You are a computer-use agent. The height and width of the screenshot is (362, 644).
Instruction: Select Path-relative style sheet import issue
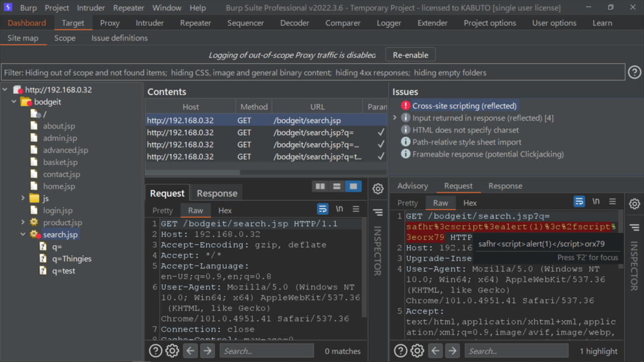(x=466, y=142)
